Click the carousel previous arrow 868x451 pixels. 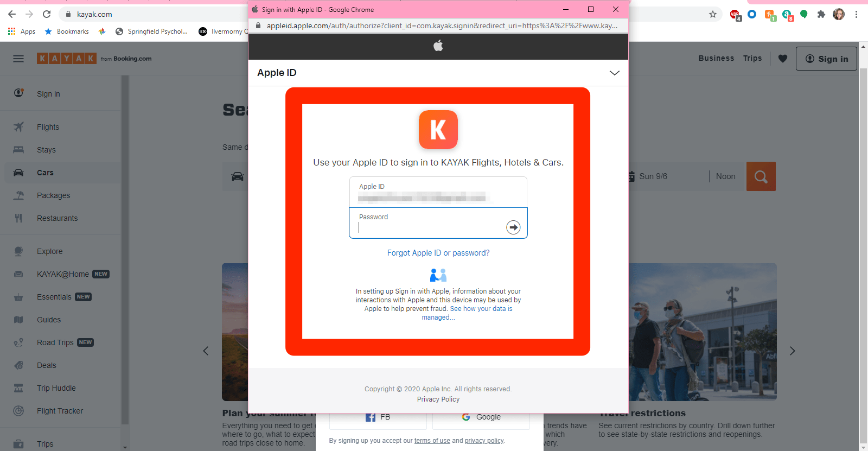coord(206,351)
